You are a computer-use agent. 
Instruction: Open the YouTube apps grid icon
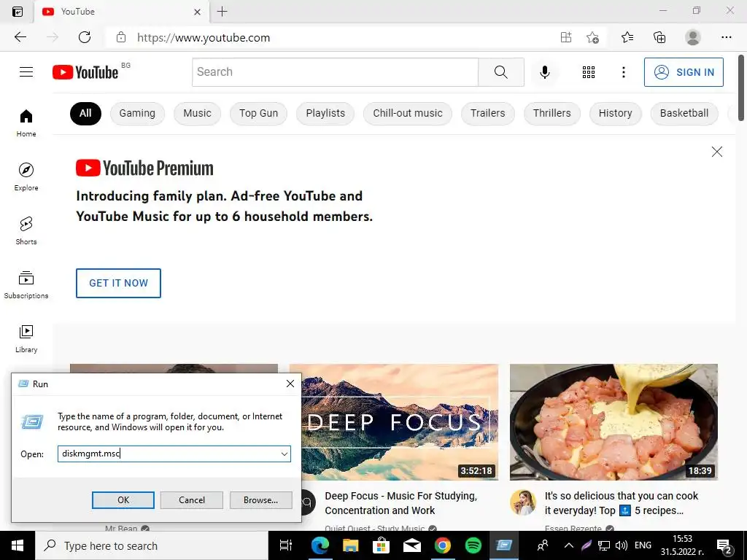(x=589, y=72)
